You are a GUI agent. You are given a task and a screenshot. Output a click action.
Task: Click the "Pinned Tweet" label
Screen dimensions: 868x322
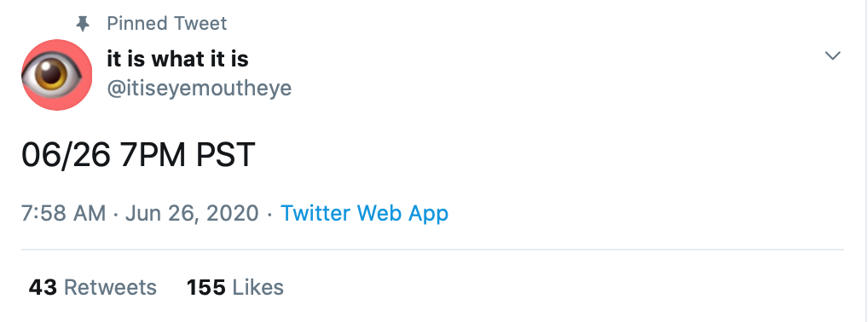click(166, 24)
